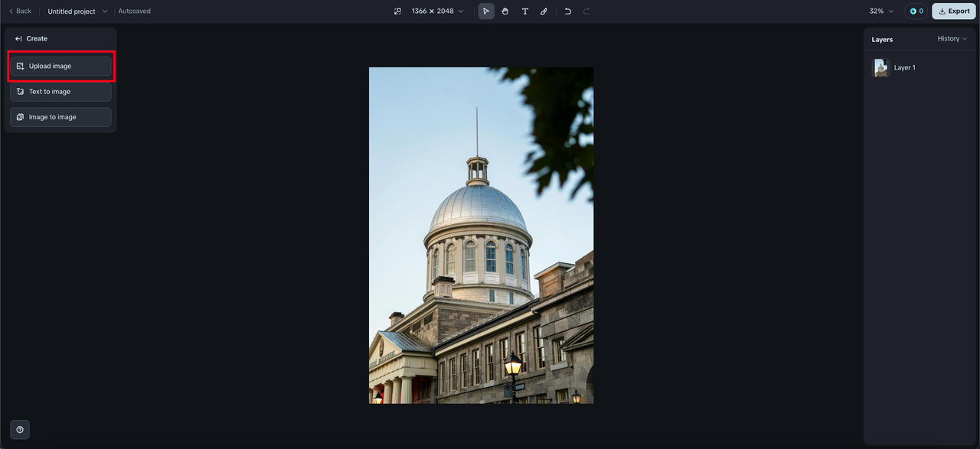The image size is (980, 449).
Task: Expand the canvas size 1366 × 2048 dropdown
Action: [438, 11]
